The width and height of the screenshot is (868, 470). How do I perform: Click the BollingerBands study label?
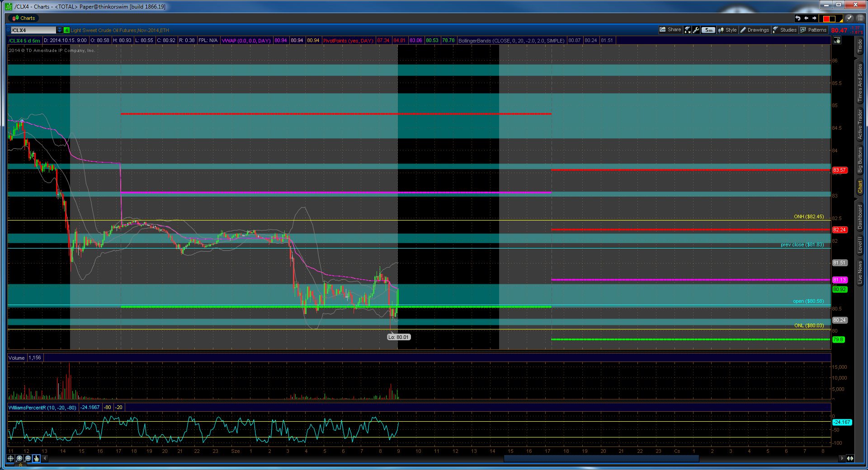tap(511, 41)
